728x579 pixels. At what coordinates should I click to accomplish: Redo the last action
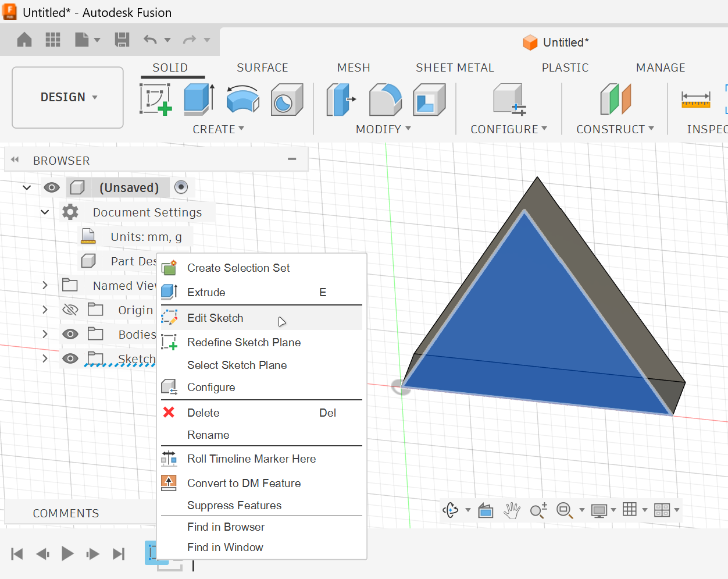(x=190, y=40)
